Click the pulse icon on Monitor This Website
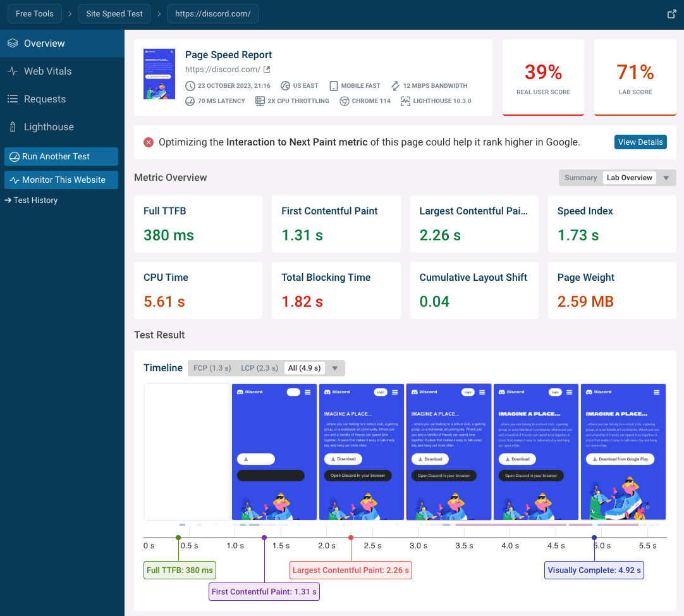 (15, 180)
